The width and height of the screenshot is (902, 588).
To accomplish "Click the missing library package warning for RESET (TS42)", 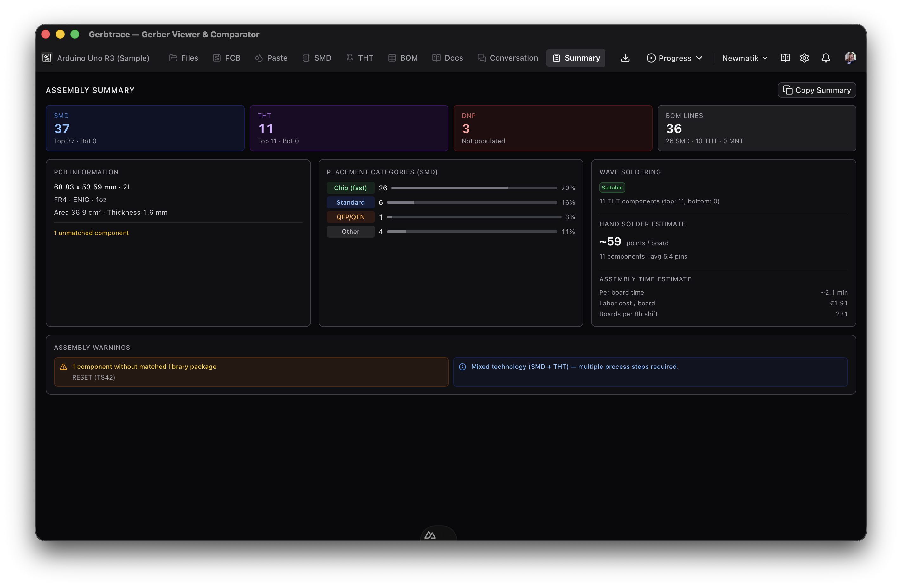I will [x=251, y=372].
